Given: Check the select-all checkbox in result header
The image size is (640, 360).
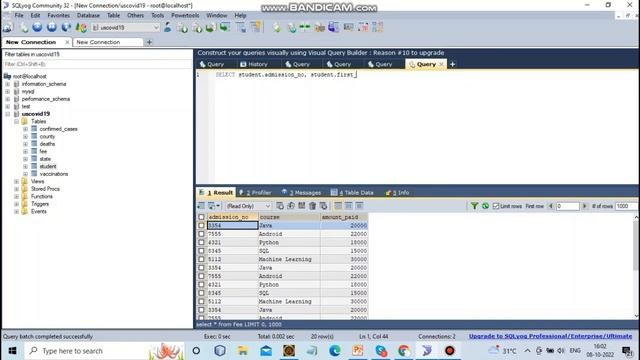Looking at the screenshot, I should [201, 217].
